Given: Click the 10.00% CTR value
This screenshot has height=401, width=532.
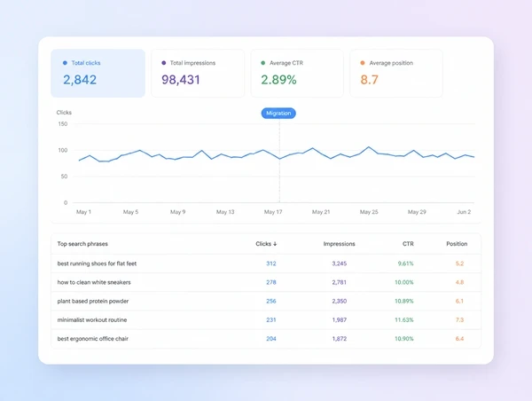Looking at the screenshot, I should tap(404, 282).
